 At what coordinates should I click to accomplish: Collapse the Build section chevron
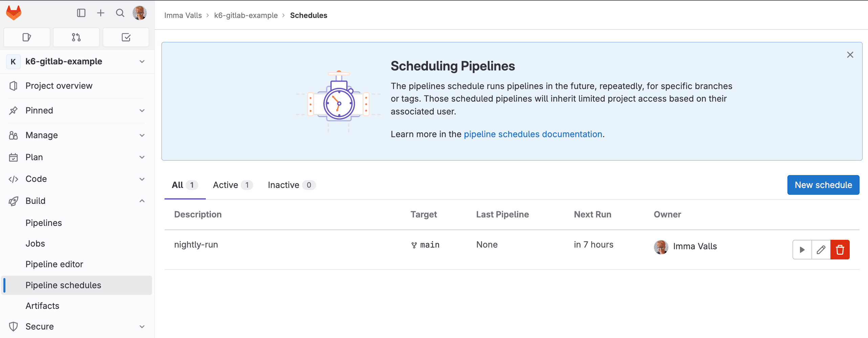(142, 200)
